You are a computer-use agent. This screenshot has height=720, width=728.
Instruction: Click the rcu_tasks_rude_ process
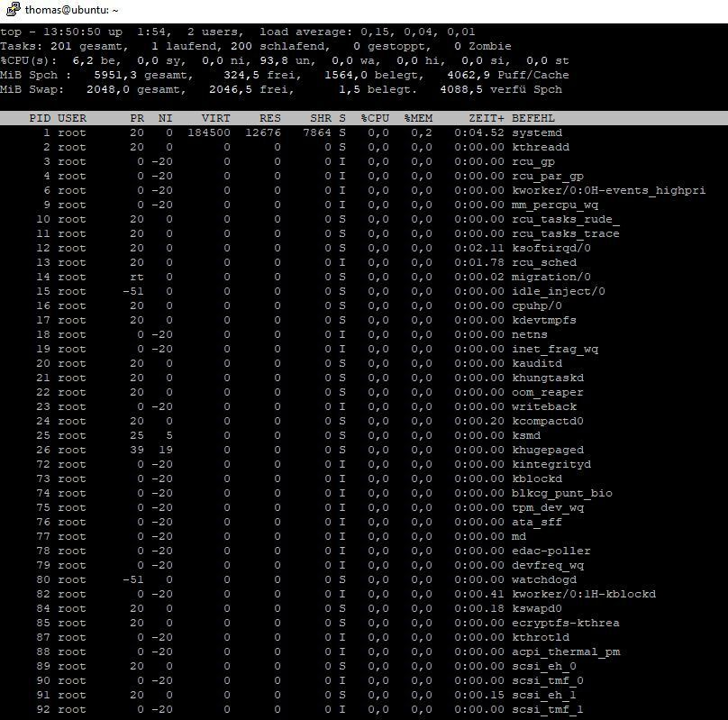(566, 219)
